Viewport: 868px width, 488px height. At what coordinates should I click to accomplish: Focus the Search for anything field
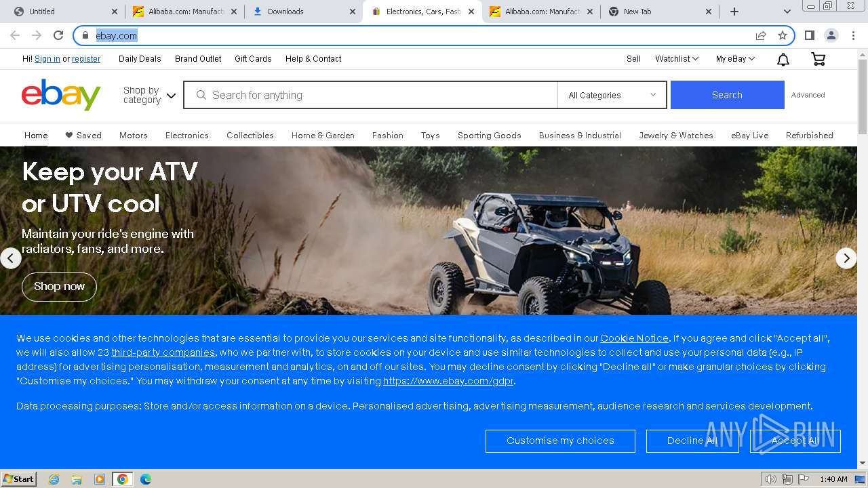pos(370,95)
